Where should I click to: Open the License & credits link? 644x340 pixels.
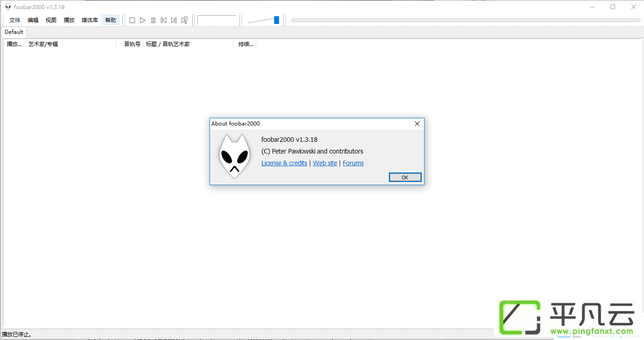284,163
